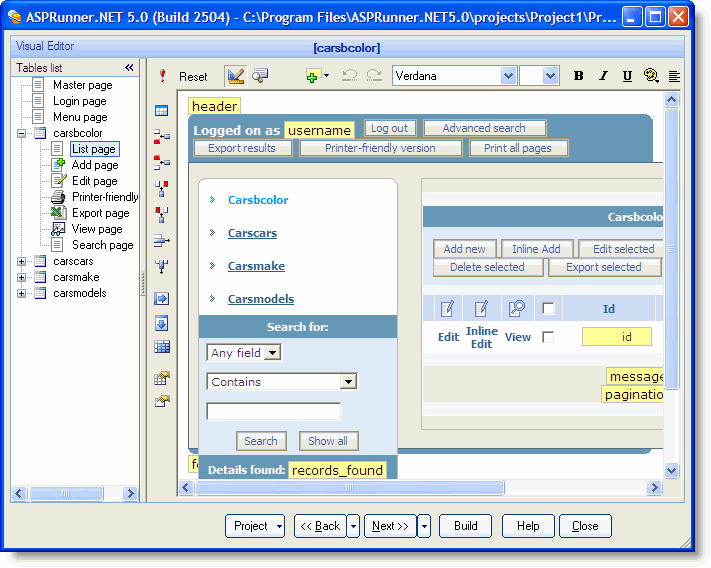Click the merge cells down icon with left-red box

161,215
